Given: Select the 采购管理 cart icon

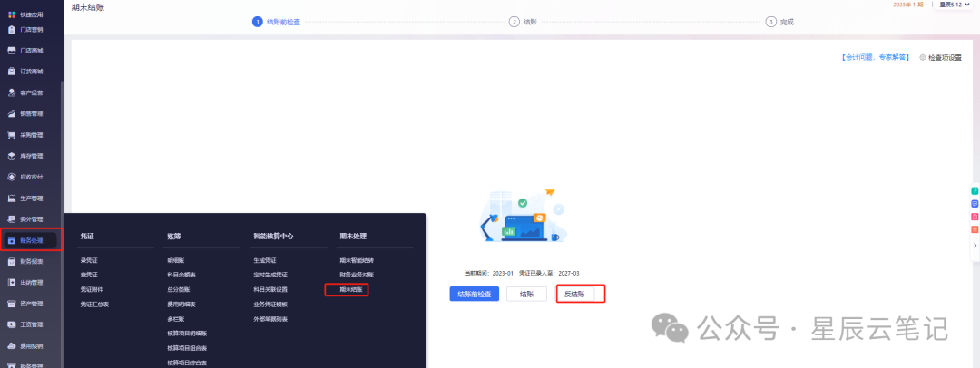Looking at the screenshot, I should click(11, 135).
